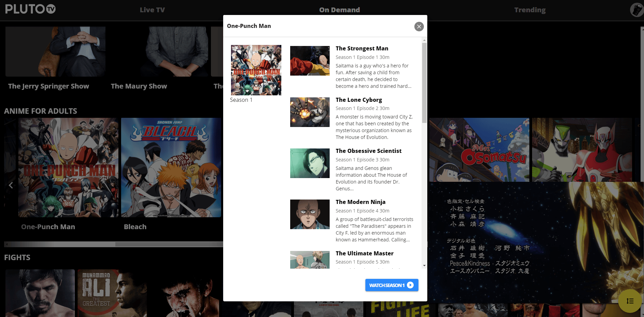The width and height of the screenshot is (644, 317).
Task: Open the yellow guide list button
Action: 630,301
